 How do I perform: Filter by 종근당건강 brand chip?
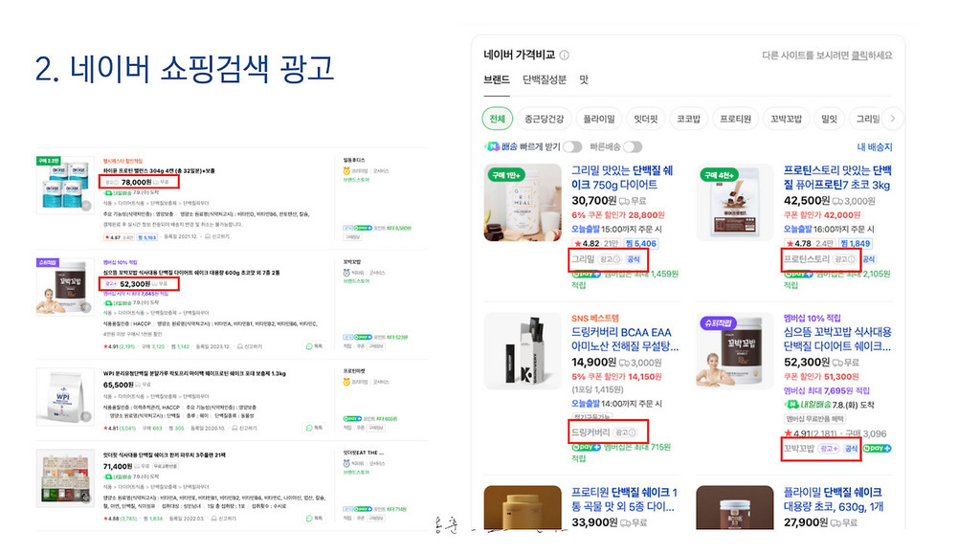coord(544,119)
